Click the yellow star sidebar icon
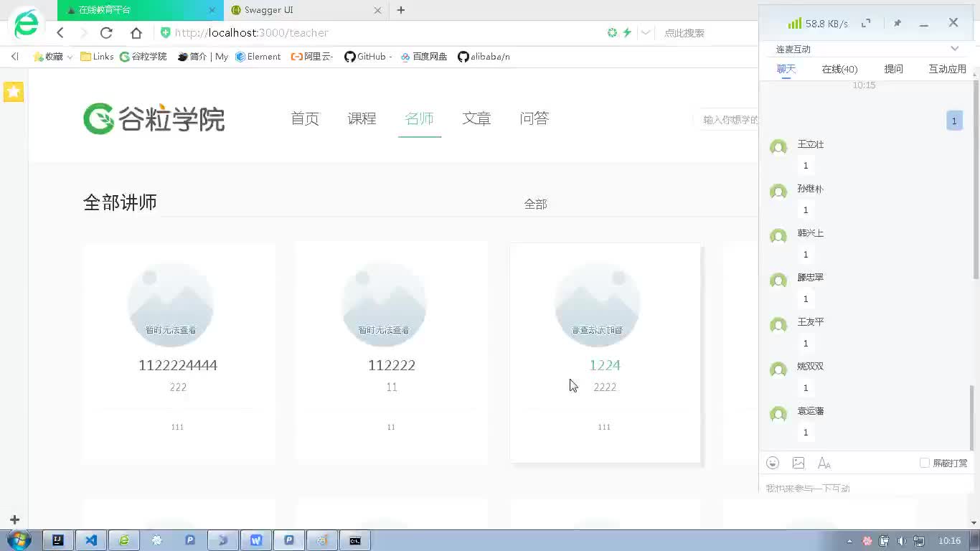The width and height of the screenshot is (980, 551). coord(14,92)
